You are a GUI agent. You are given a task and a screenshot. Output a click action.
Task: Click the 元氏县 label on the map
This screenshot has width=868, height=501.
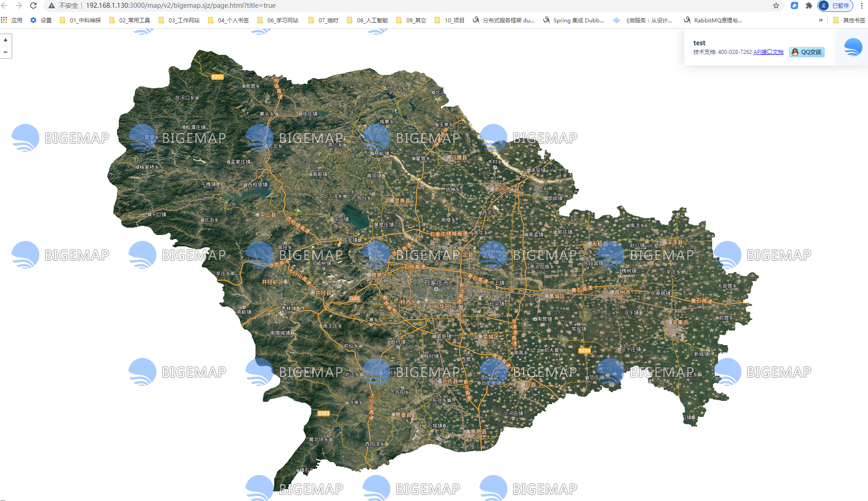pos(450,381)
